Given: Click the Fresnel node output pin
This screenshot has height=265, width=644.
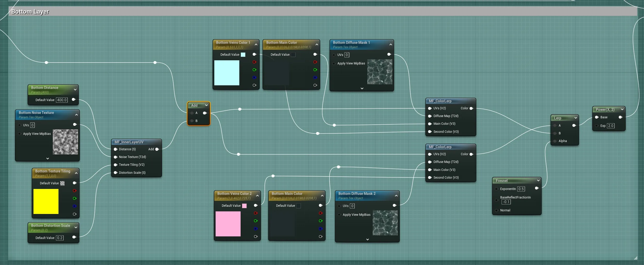Looking at the screenshot, I should coord(537,188).
